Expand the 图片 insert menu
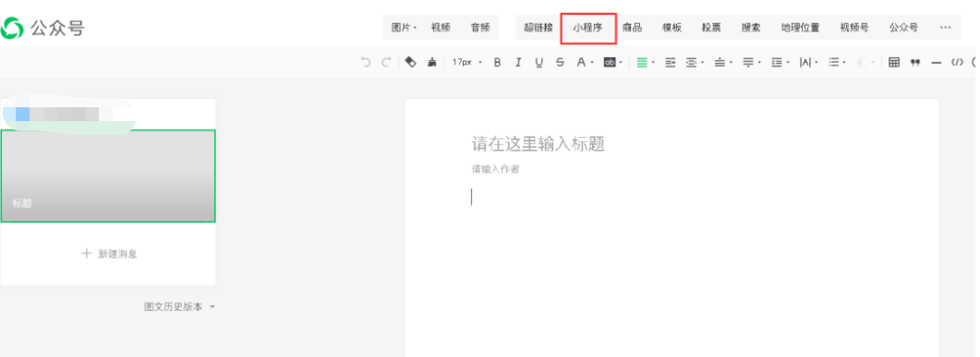980x357 pixels. point(404,28)
